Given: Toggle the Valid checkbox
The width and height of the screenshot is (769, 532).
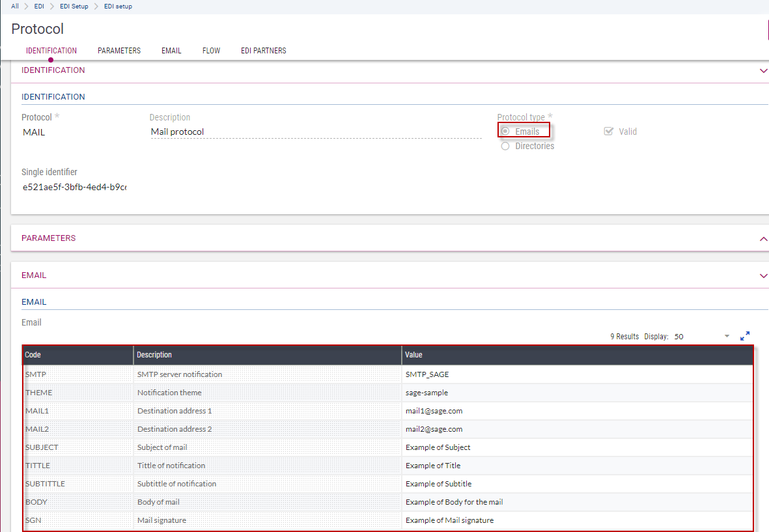Looking at the screenshot, I should (x=609, y=132).
